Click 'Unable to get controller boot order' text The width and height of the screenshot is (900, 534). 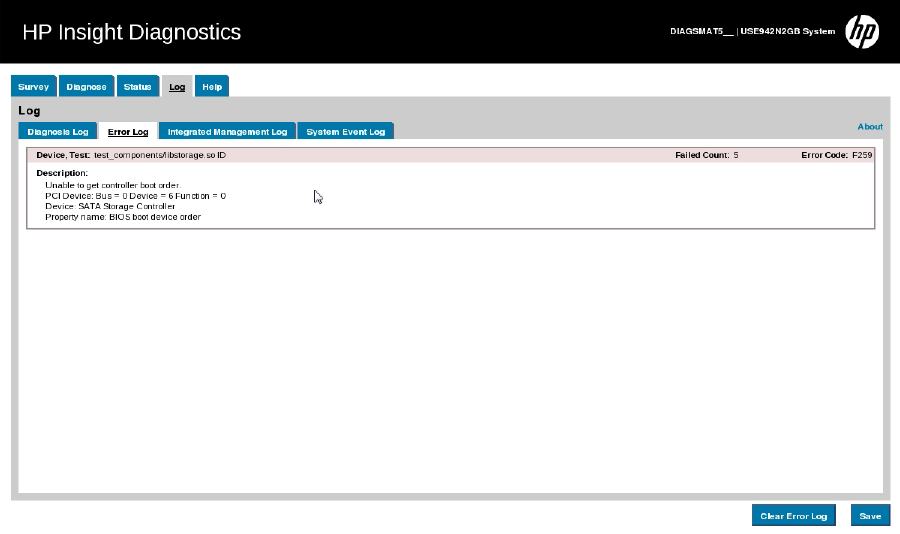[112, 185]
